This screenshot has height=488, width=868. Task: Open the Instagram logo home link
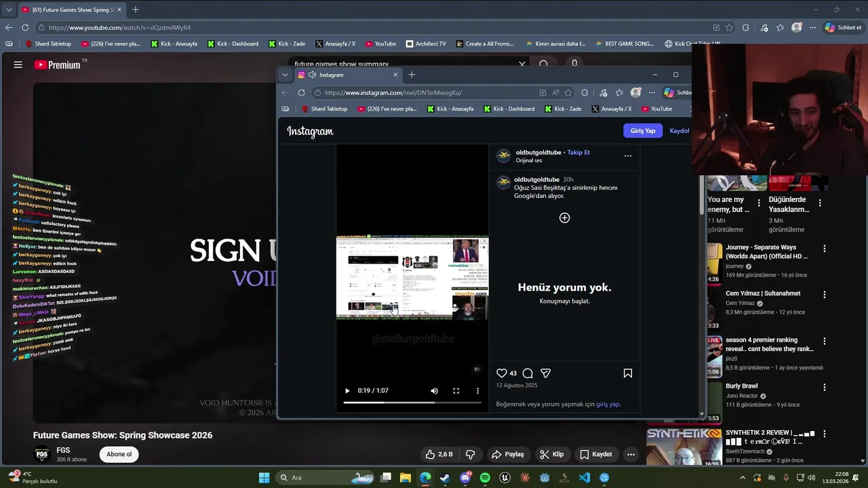click(x=310, y=131)
